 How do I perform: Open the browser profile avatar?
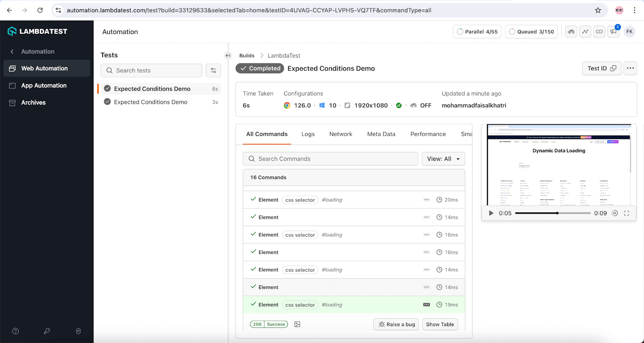point(619,10)
